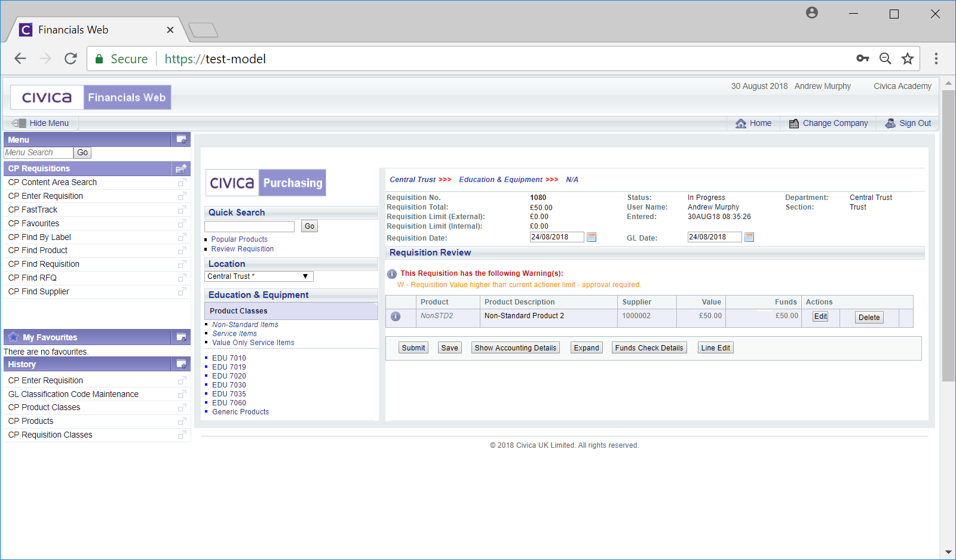
Task: Click the GL Date input field
Action: (715, 237)
